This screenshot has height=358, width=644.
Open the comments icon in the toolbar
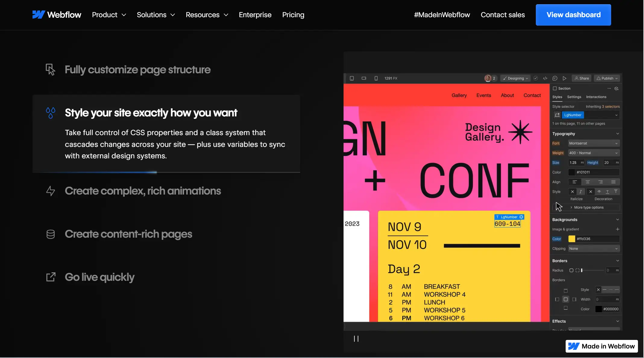click(555, 78)
